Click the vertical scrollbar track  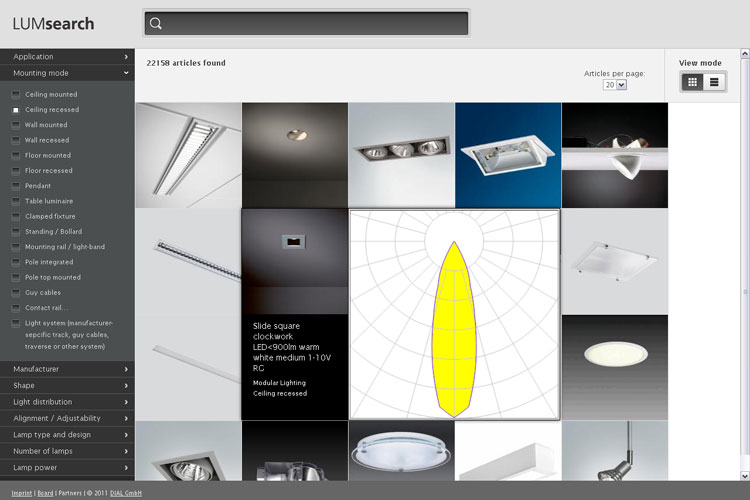(x=745, y=265)
